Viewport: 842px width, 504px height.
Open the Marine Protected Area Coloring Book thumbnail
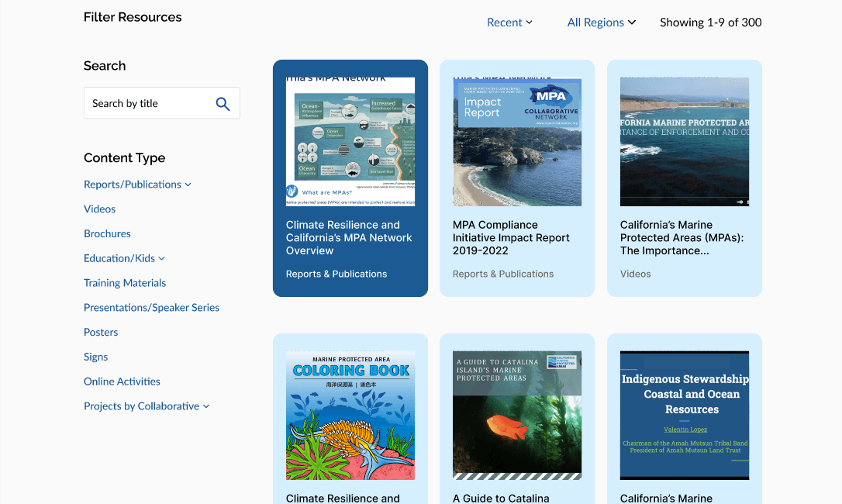(x=350, y=416)
